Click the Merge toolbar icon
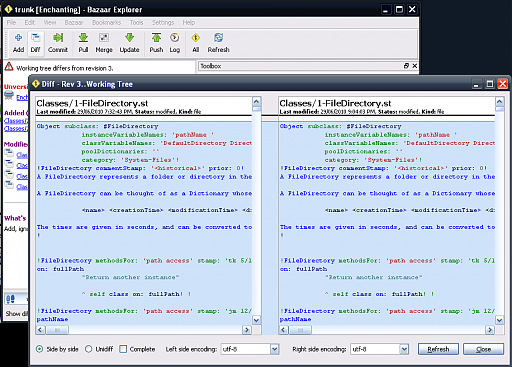Image resolution: width=512 pixels, height=367 pixels. coord(104,43)
